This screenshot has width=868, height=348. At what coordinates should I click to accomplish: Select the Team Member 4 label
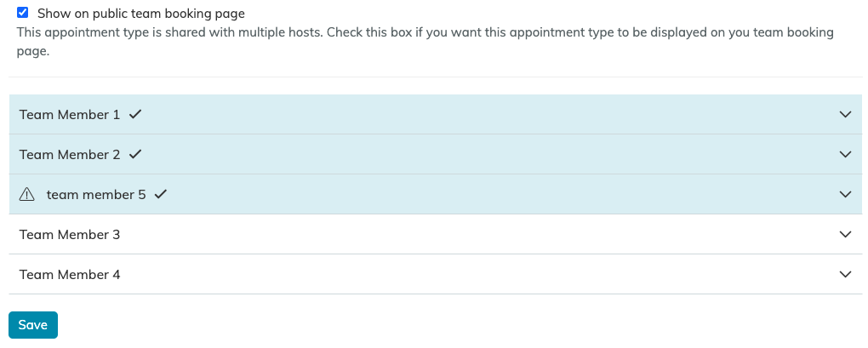point(70,275)
